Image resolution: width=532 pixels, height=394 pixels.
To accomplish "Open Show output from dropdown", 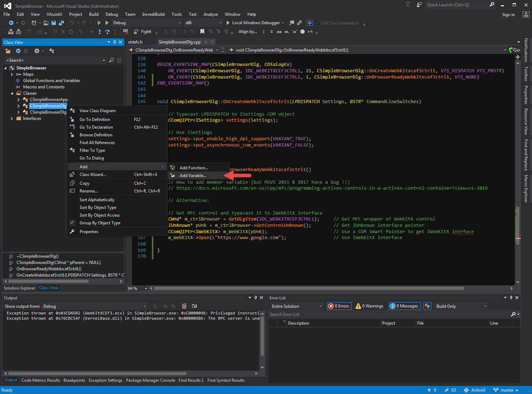I will (x=94, y=306).
